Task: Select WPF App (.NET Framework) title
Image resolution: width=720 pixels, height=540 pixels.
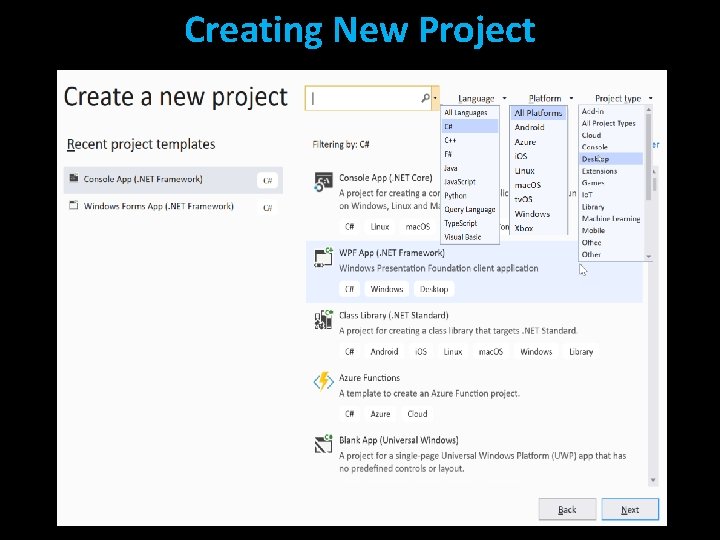Action: (392, 253)
